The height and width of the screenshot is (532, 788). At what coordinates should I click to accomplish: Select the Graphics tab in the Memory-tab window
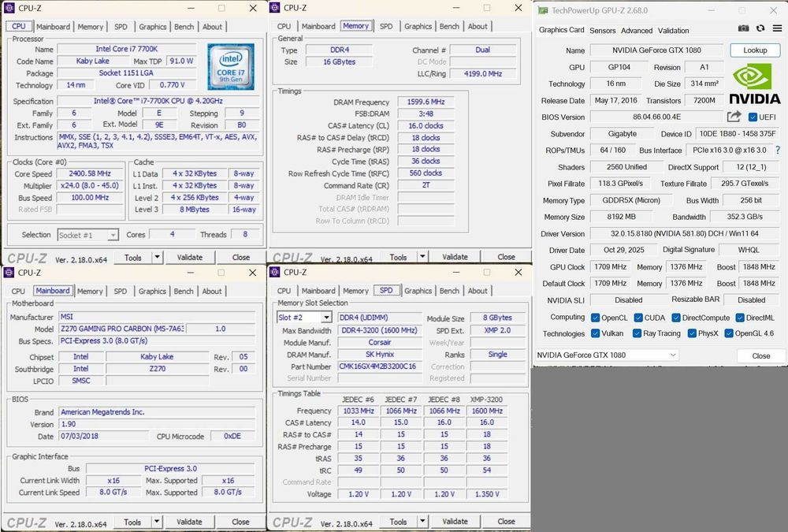click(418, 26)
